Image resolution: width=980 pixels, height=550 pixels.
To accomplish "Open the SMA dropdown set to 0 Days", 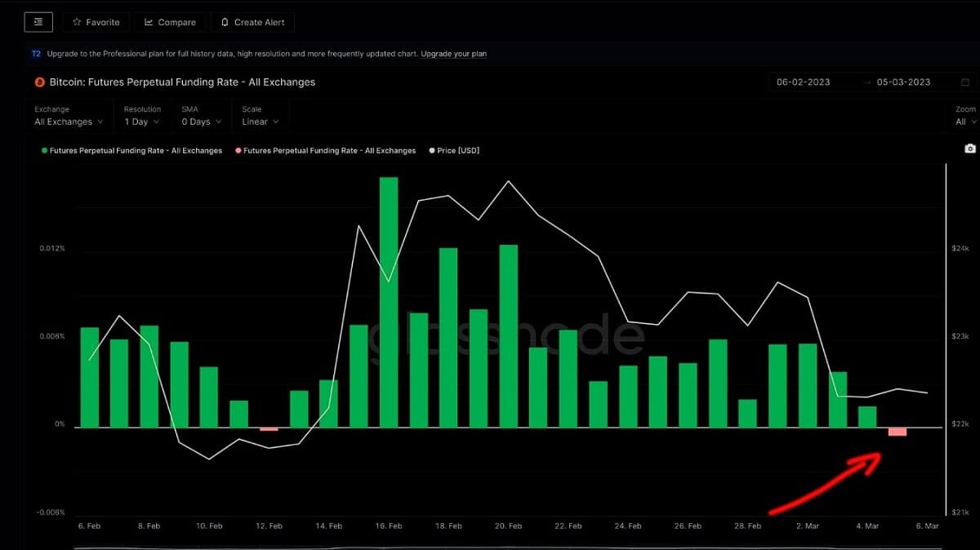I will pos(200,122).
